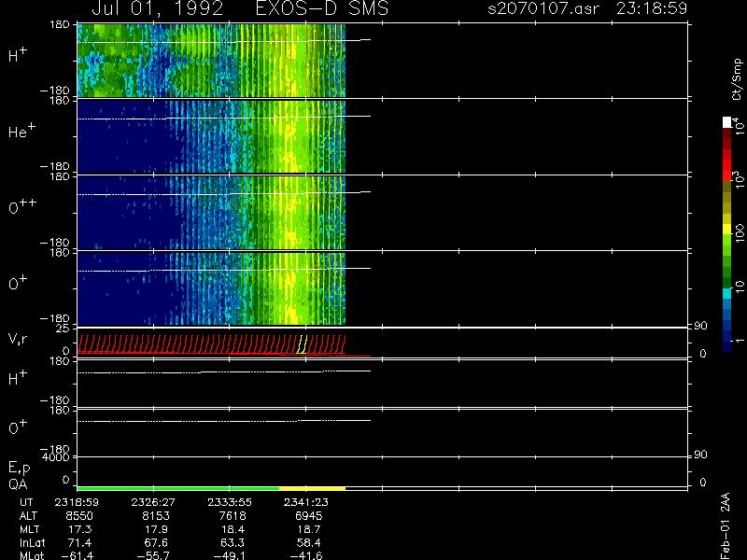The image size is (747, 560).
Task: Click the MLT value '18.4'
Action: [x=233, y=529]
